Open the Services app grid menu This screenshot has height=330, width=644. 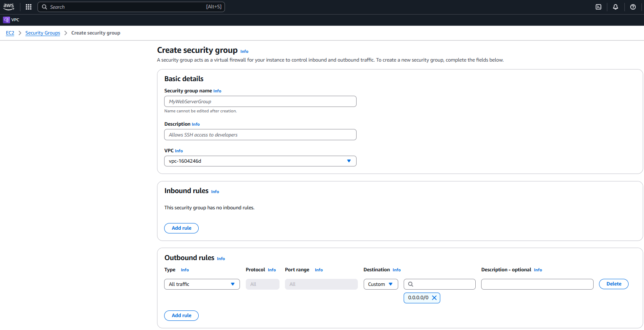(x=28, y=7)
